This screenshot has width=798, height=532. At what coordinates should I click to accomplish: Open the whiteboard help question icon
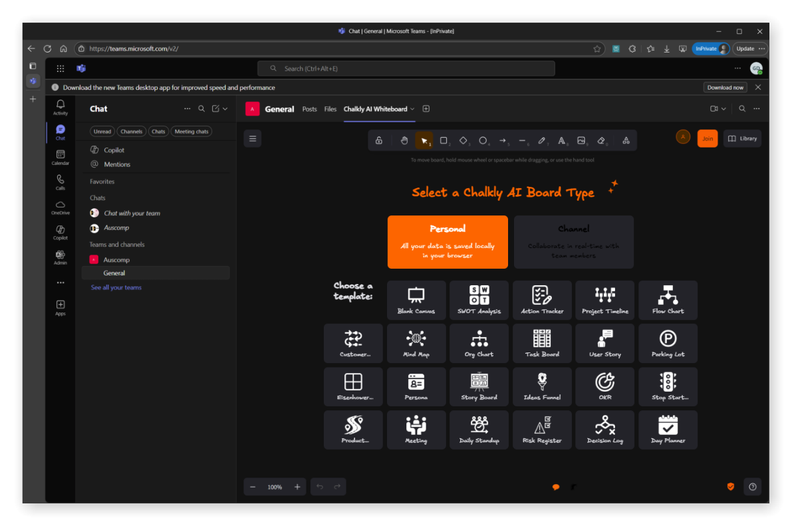[x=753, y=487]
